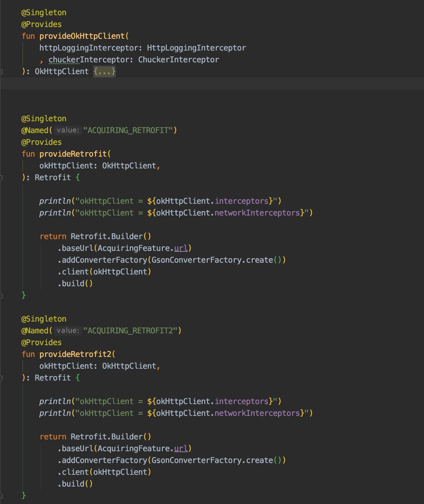Viewport: 424px width, 504px height.
Task: Expand the folded {...} body of provideOkHttpClient
Action: [104, 71]
